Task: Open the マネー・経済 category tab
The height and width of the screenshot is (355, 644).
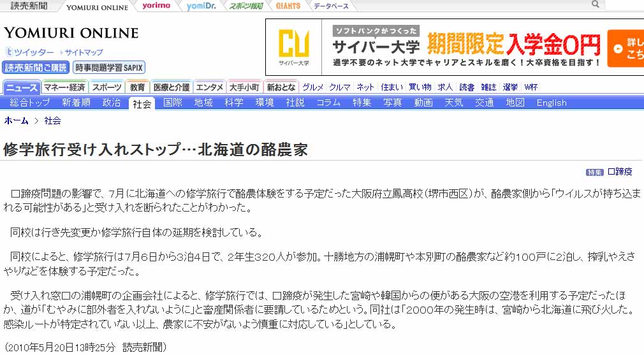Action: click(64, 87)
